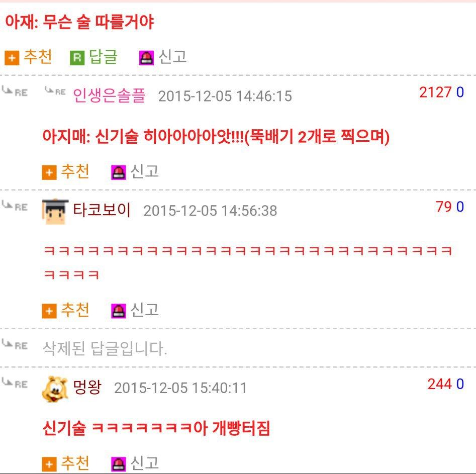Viewport: 476px width, 474px height.
Task: Open the username 멍왕
Action: tap(87, 387)
